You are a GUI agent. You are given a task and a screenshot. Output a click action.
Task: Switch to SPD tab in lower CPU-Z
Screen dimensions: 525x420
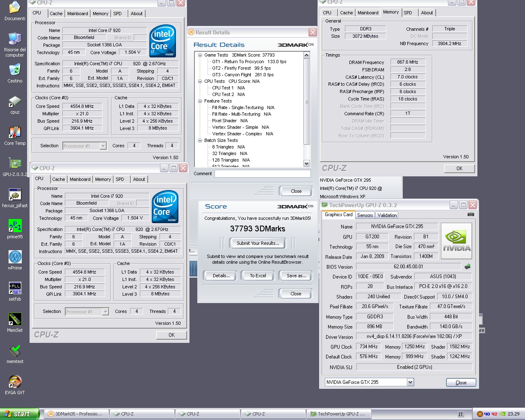(x=120, y=179)
